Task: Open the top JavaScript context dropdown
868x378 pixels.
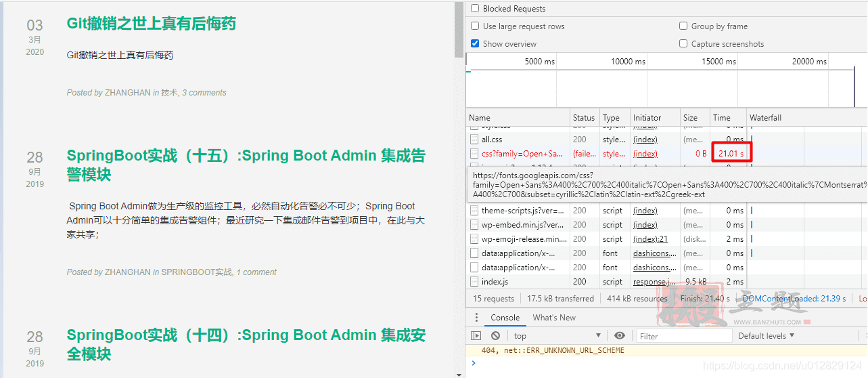Action: 557,336
